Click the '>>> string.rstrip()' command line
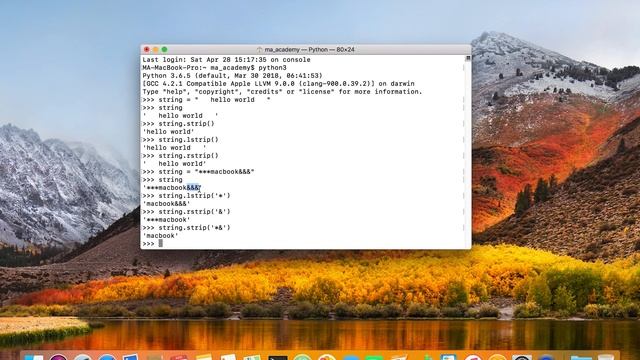The width and height of the screenshot is (640, 360). tap(180, 156)
